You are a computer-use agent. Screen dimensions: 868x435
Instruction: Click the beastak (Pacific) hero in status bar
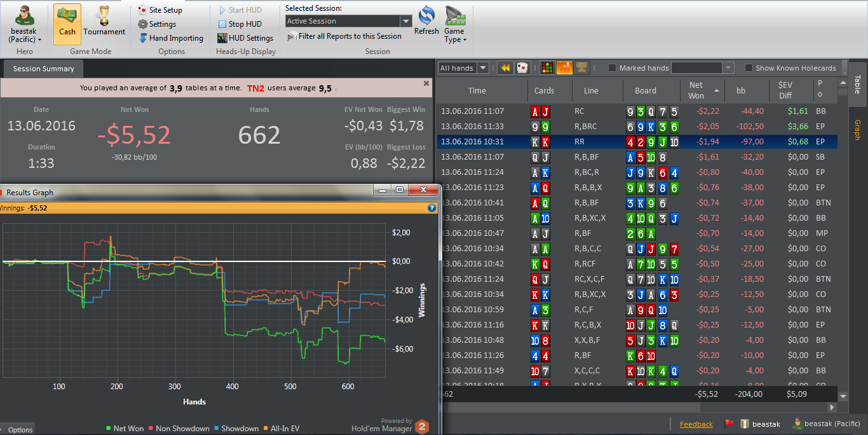(826, 424)
